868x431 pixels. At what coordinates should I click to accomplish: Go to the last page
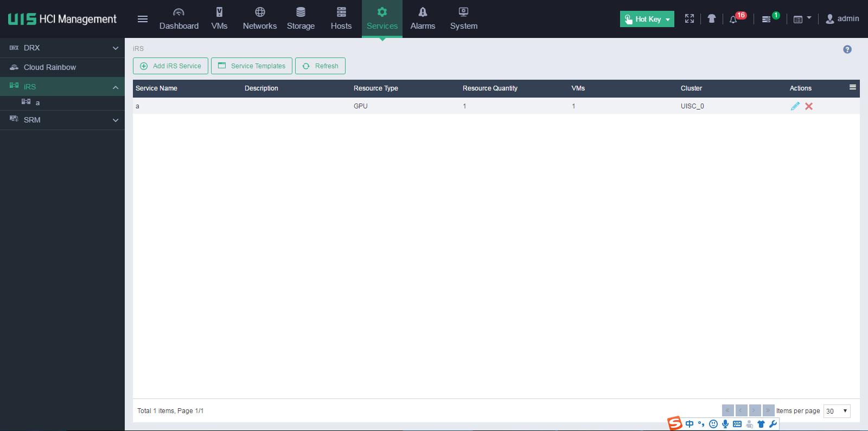point(769,410)
